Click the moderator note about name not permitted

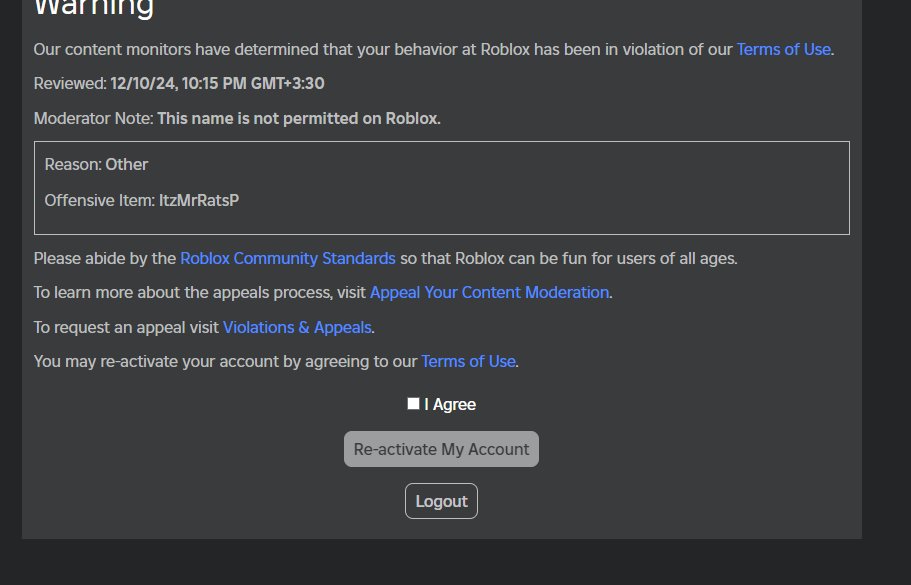299,119
